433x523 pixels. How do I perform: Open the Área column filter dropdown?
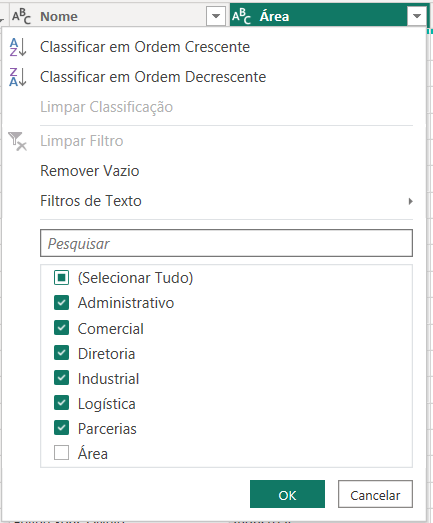click(x=416, y=16)
